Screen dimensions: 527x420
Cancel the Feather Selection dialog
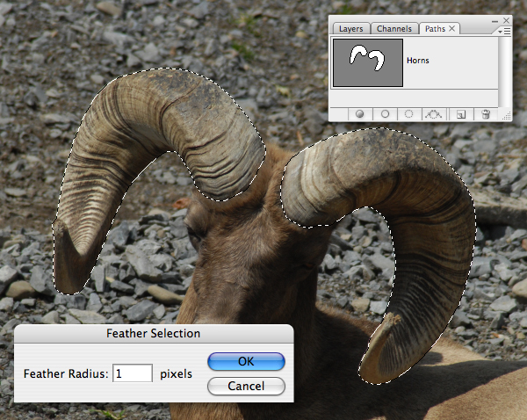click(246, 386)
